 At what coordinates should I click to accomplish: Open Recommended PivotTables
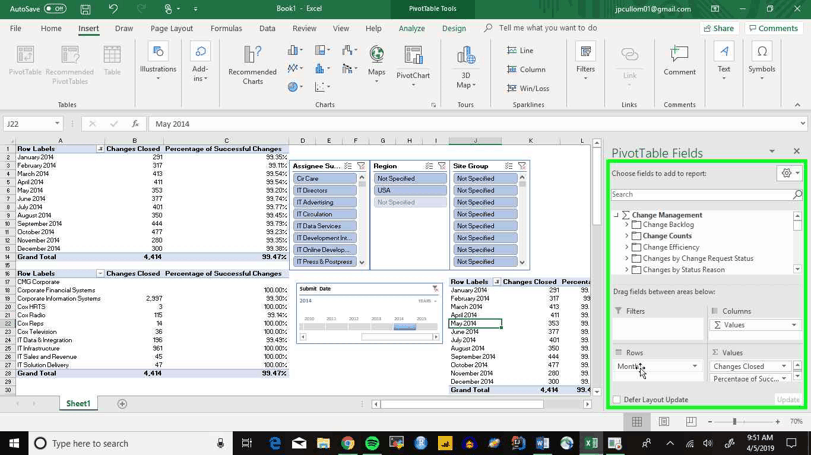pyautogui.click(x=69, y=65)
